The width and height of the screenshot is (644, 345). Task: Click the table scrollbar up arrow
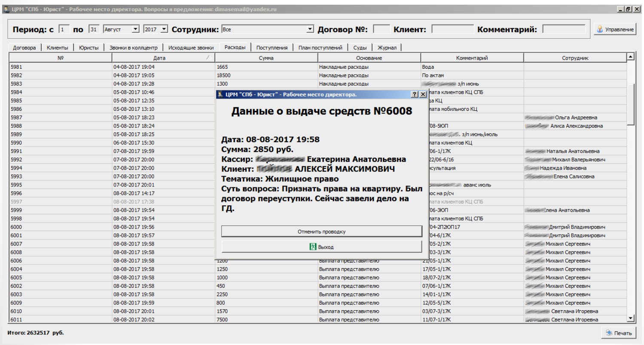pos(631,57)
